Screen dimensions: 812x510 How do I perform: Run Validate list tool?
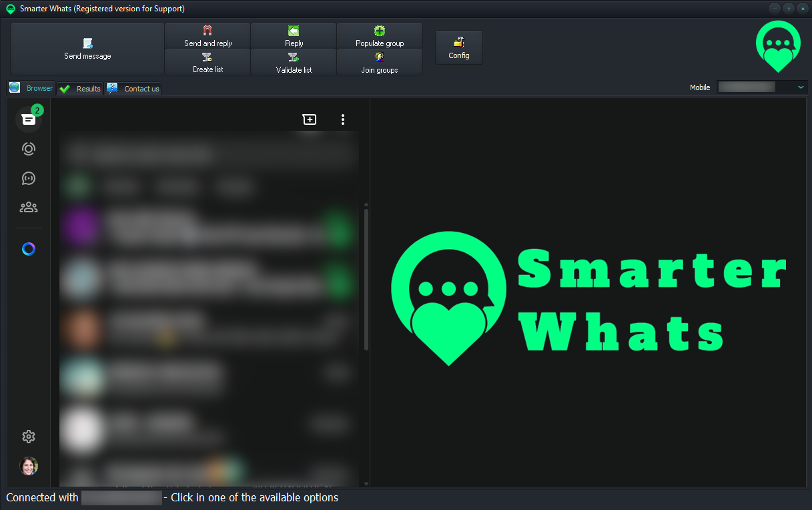coord(294,62)
